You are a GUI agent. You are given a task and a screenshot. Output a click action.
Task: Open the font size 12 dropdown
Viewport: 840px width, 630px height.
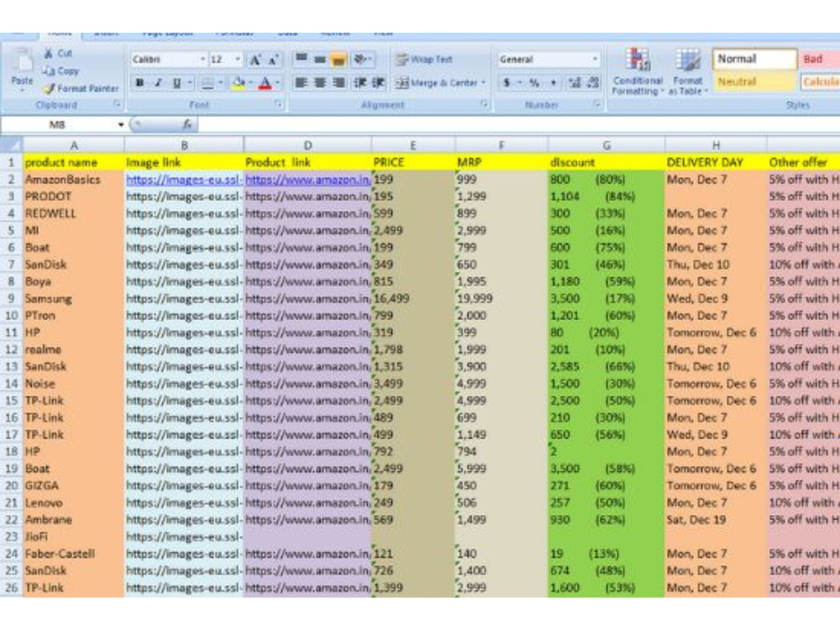[x=238, y=60]
